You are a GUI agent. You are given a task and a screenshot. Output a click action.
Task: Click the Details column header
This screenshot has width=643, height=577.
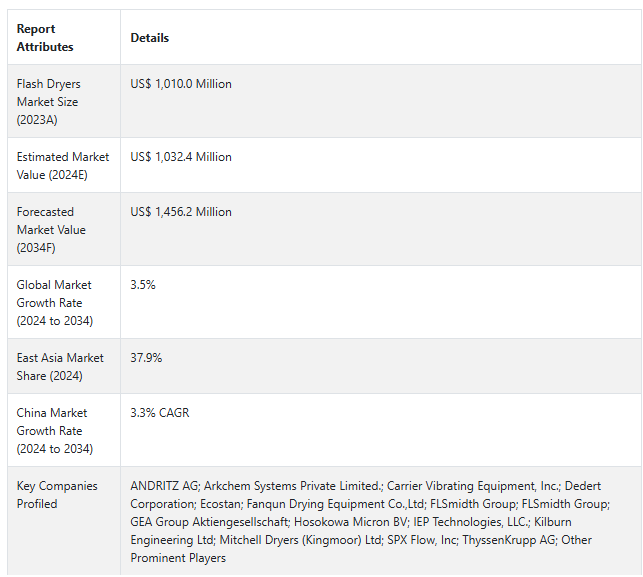[x=150, y=38]
